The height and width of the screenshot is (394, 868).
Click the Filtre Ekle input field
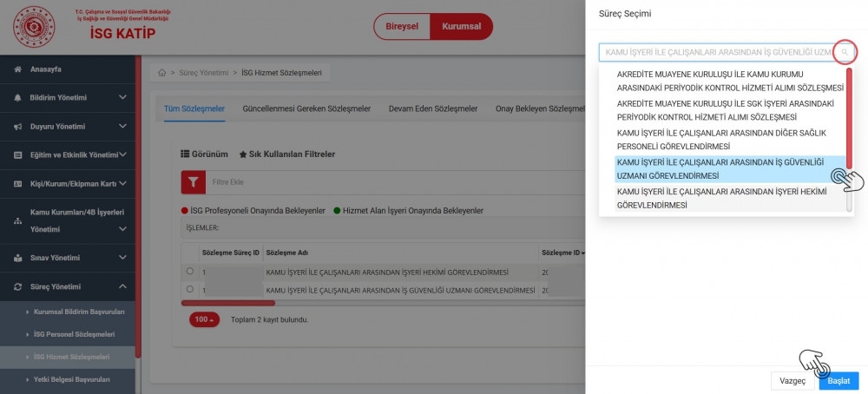click(395, 182)
